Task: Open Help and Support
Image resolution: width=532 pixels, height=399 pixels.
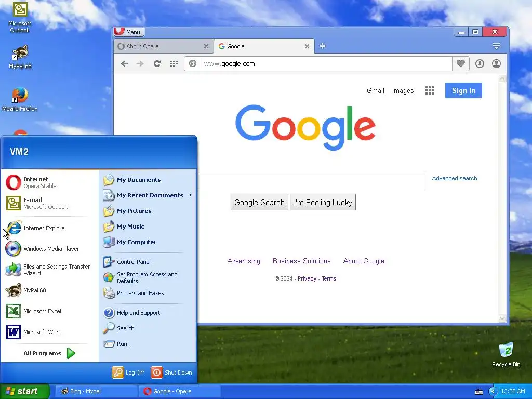Action: tap(148, 312)
